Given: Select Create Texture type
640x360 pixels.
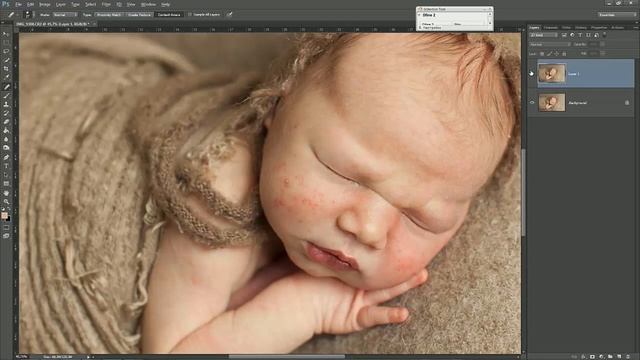Looking at the screenshot, I should click(139, 15).
